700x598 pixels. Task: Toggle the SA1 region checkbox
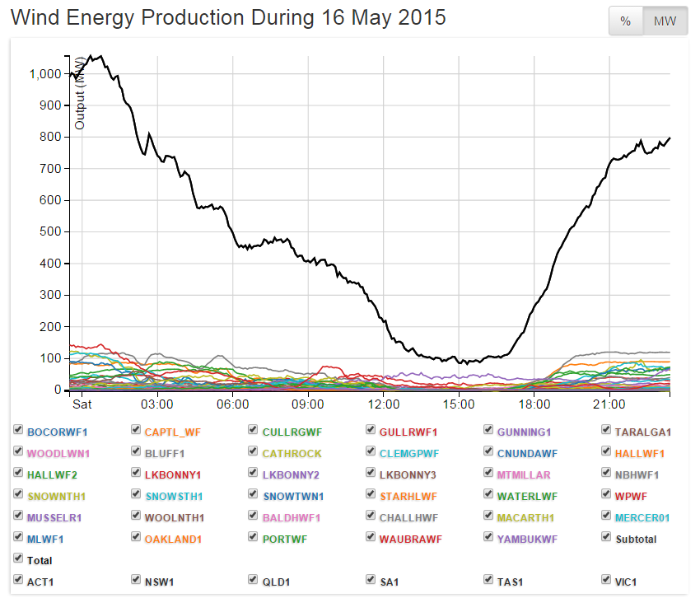pos(371,581)
